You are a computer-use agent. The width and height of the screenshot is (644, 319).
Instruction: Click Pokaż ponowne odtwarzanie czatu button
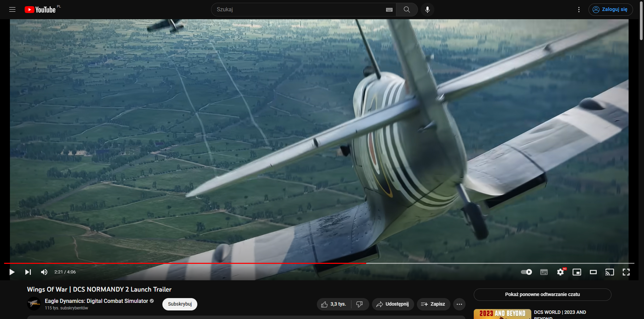coord(543,295)
